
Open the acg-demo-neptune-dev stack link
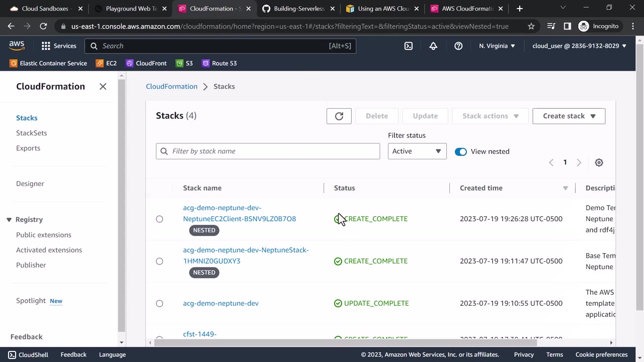221,303
